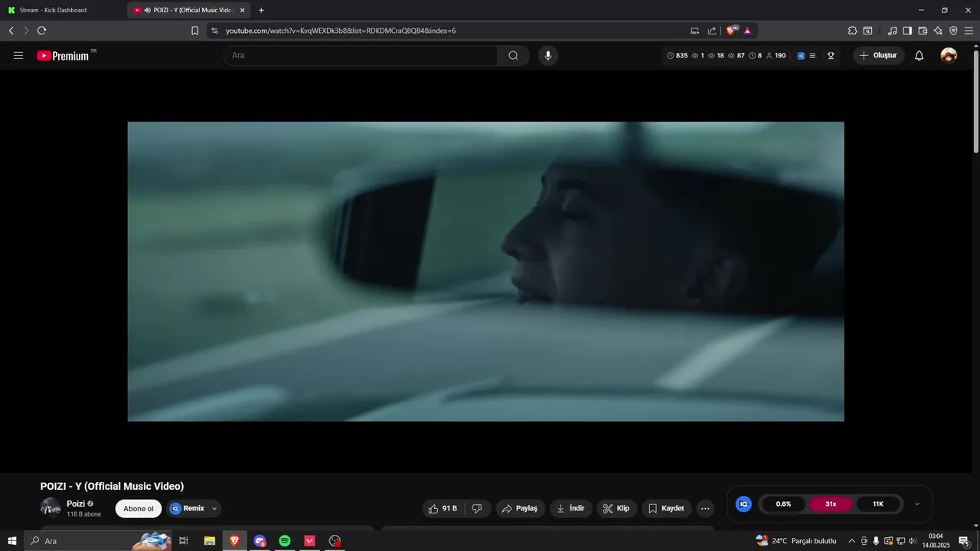Reload the current page

point(41,31)
